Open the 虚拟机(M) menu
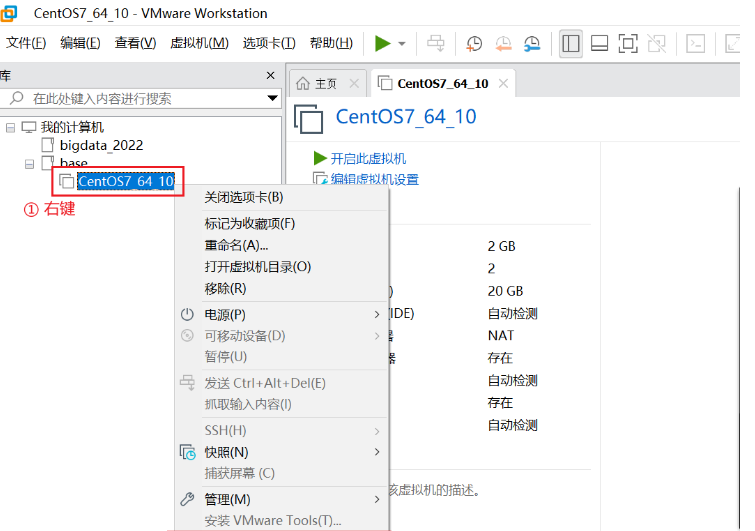 (x=199, y=43)
